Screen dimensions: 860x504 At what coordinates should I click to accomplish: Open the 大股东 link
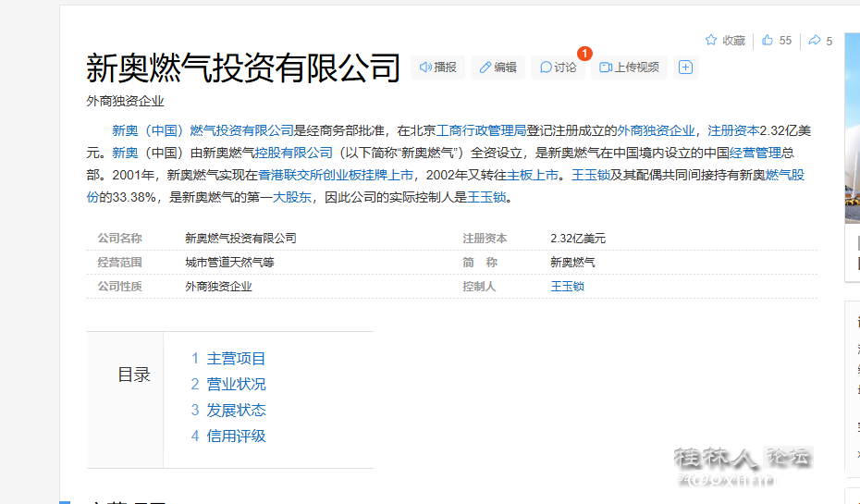(x=292, y=197)
